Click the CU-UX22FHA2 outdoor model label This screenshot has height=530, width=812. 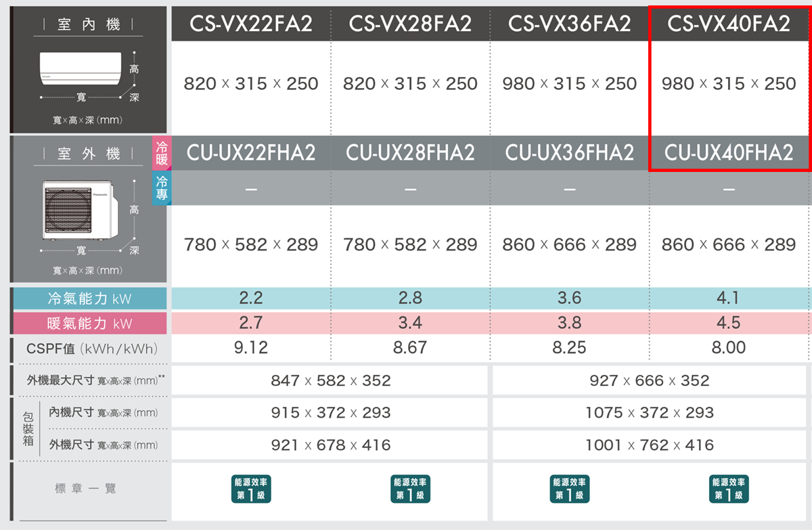point(251,153)
